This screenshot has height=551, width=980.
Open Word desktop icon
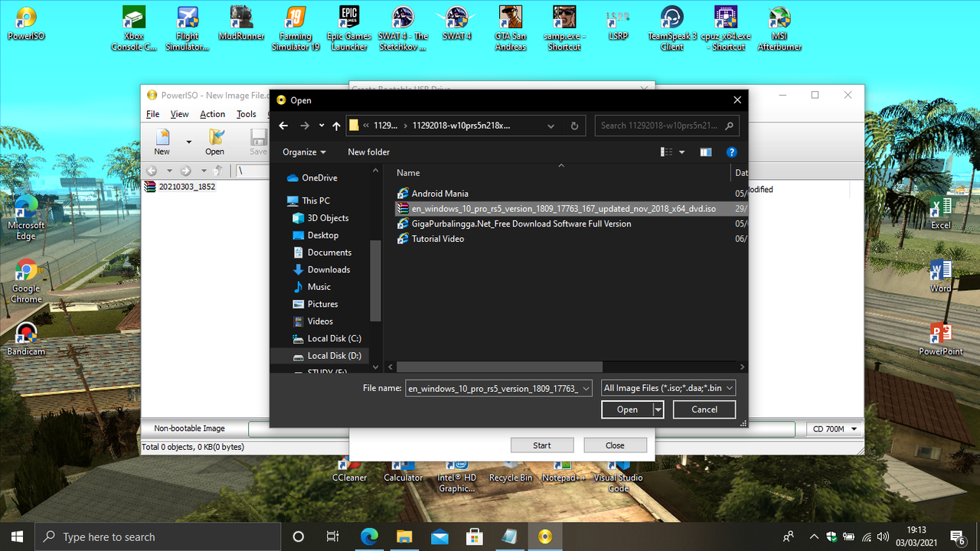(x=941, y=276)
